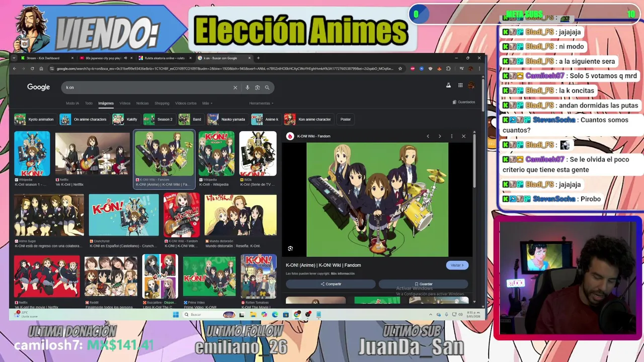Open Guardados saved items link
This screenshot has width=644, height=362.
pyautogui.click(x=464, y=102)
